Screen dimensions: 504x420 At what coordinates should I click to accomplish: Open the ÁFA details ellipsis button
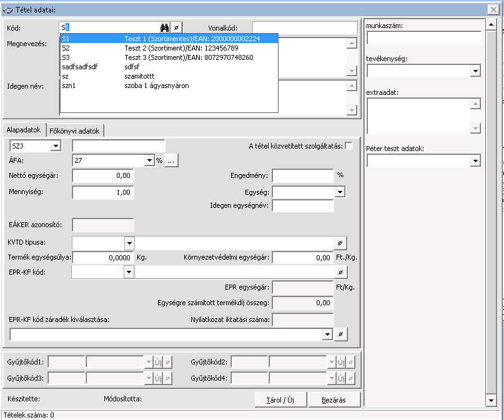point(171,160)
